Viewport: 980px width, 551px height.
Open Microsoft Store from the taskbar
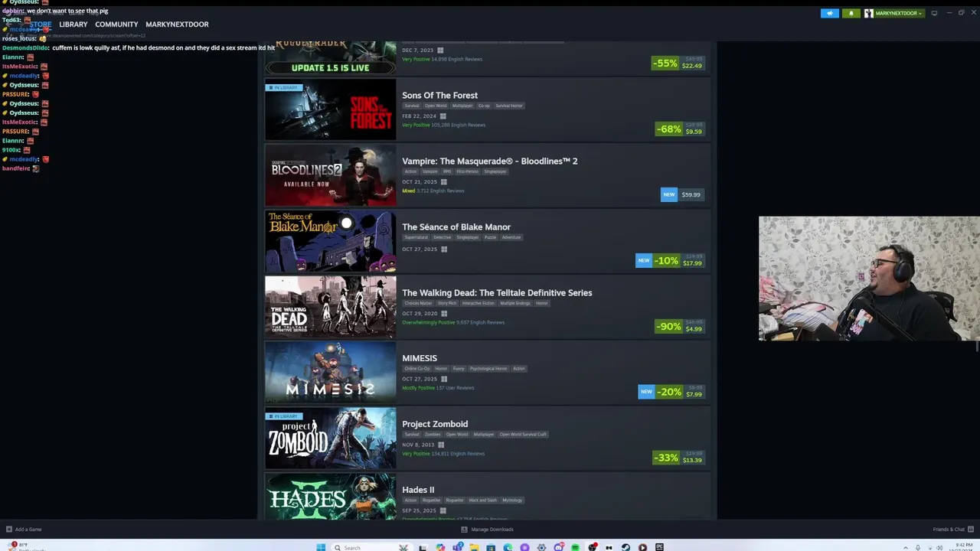click(x=491, y=547)
